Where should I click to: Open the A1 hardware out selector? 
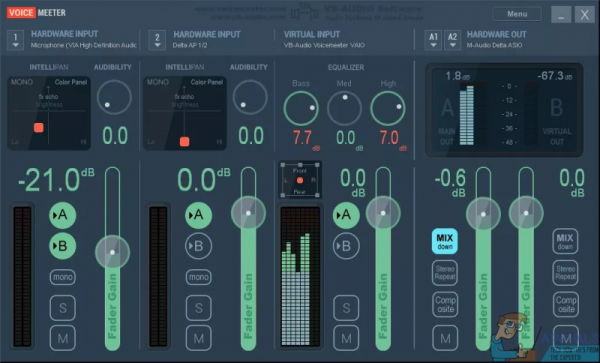[x=433, y=40]
